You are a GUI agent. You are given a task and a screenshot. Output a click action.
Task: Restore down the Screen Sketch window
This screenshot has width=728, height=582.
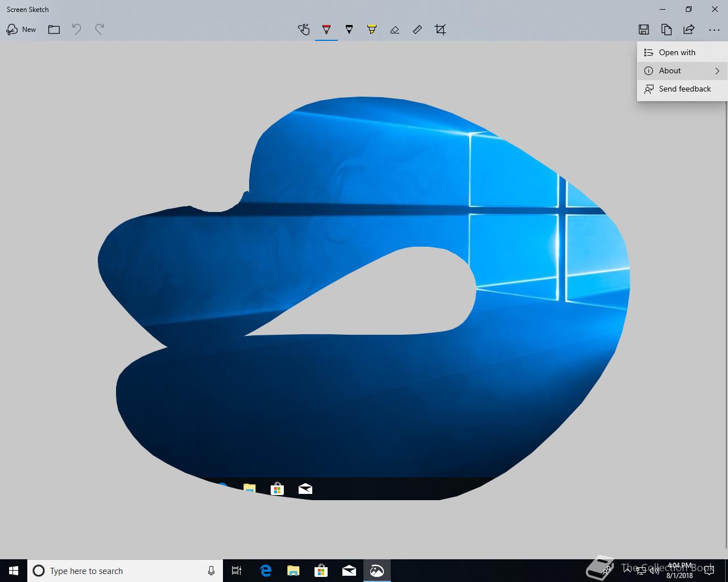click(689, 9)
